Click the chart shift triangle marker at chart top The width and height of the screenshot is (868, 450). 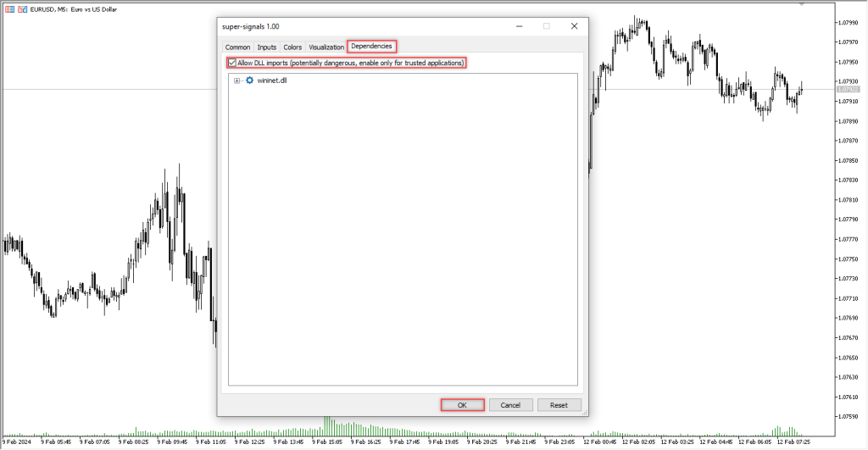tap(802, 4)
